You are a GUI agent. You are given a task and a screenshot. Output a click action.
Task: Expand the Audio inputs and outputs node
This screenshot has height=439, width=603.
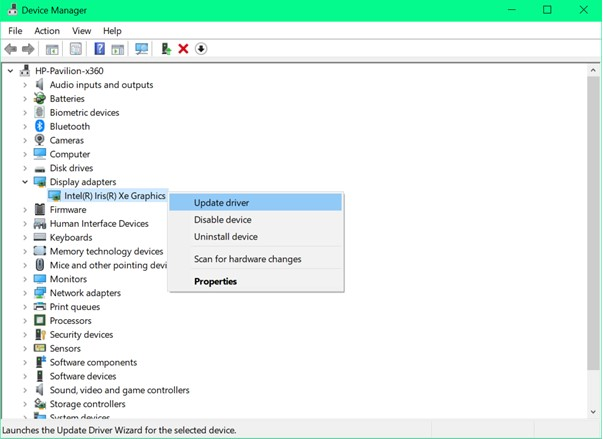(x=25, y=85)
